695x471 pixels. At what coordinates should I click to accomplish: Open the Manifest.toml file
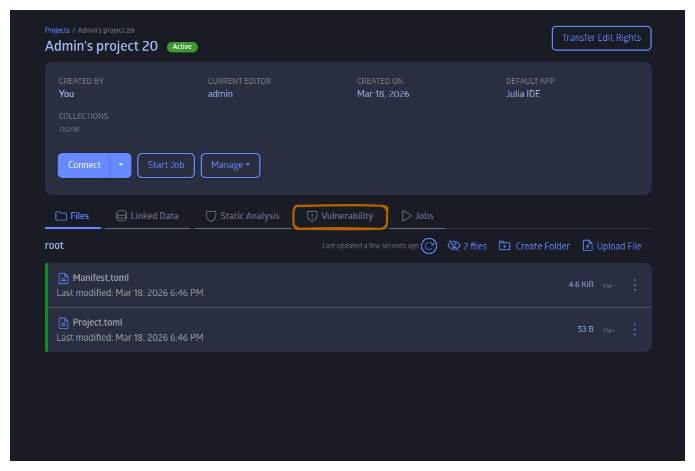click(x=101, y=278)
